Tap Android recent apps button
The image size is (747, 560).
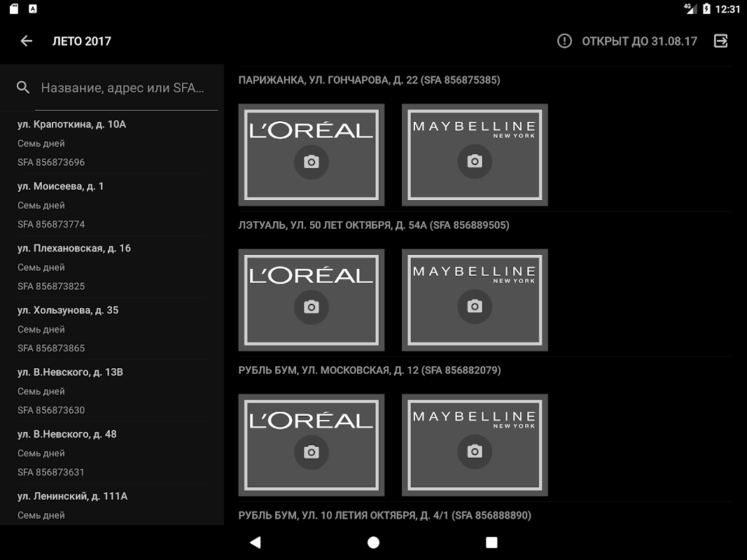point(491,542)
